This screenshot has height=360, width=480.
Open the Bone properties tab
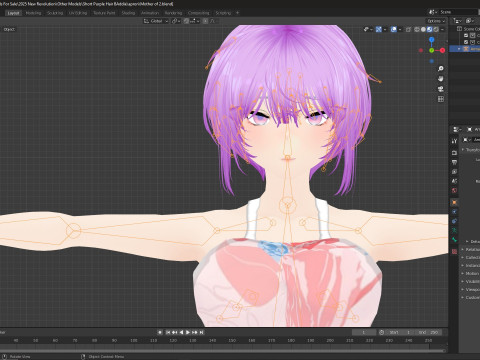pyautogui.click(x=454, y=240)
